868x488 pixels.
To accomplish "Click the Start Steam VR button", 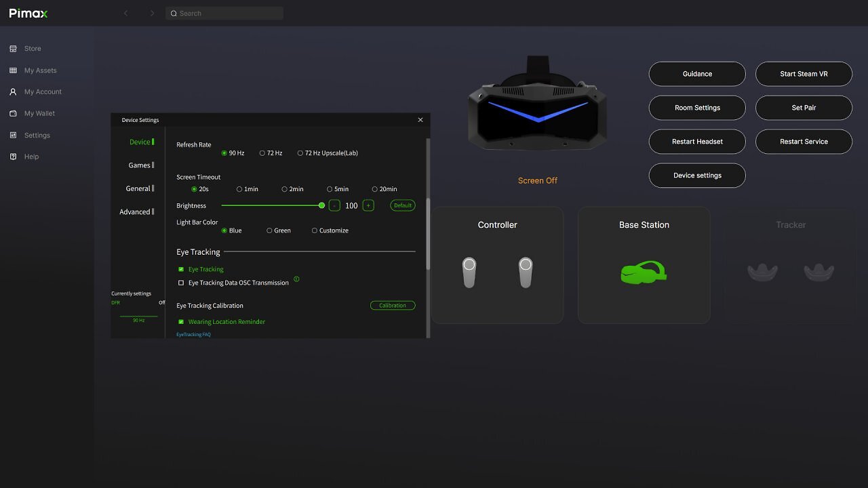I will (x=804, y=74).
